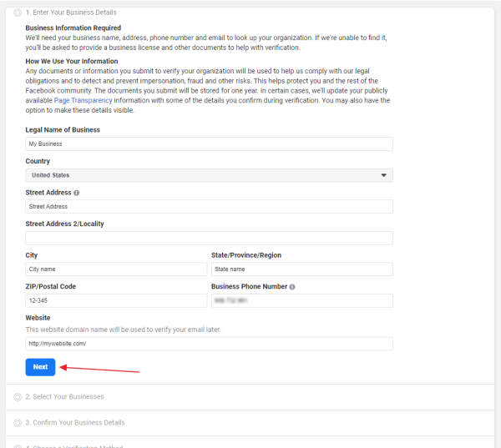Click the 'Website' label
Viewport: 501px width, 448px height.
pyautogui.click(x=38, y=318)
